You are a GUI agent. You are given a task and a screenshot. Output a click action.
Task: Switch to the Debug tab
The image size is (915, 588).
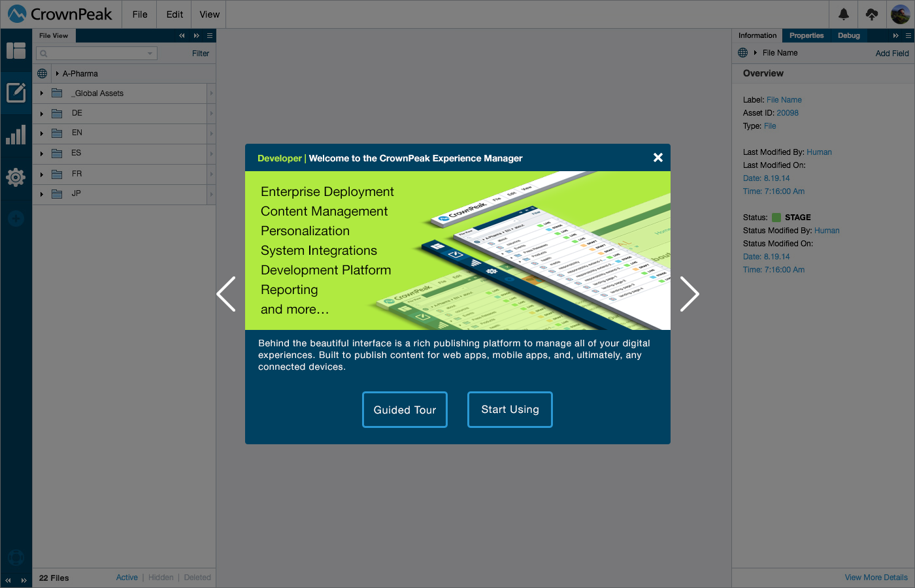[x=849, y=36]
